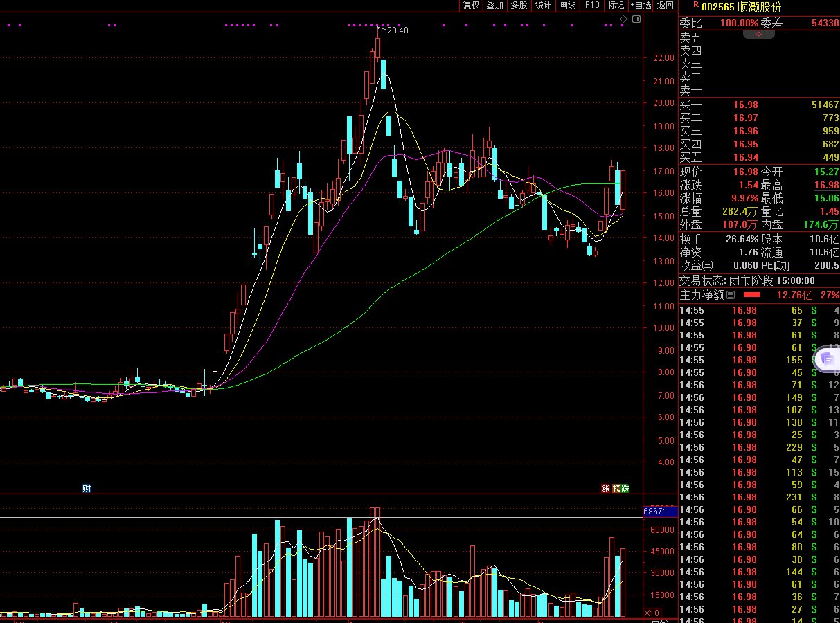Expand order book with red double-chevron
Image resolution: width=840 pixels, height=623 pixels.
[759, 34]
